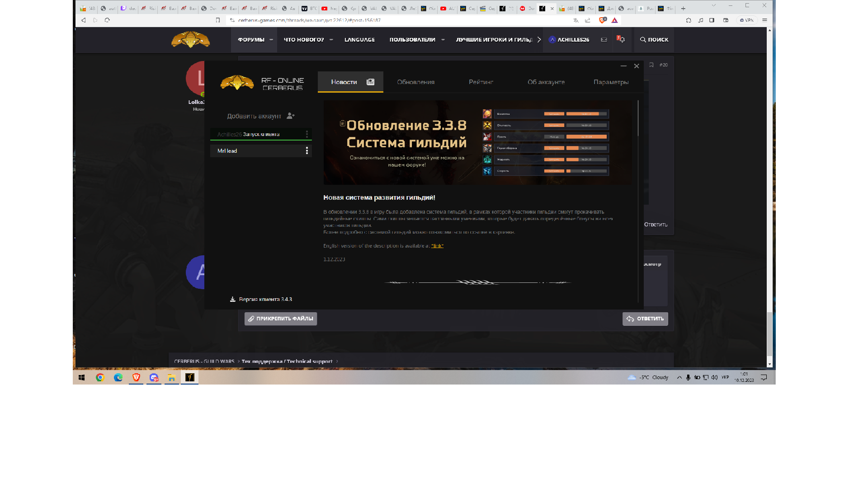Open the browser hamburger menu
This screenshot has width=868, height=488.
tap(765, 20)
